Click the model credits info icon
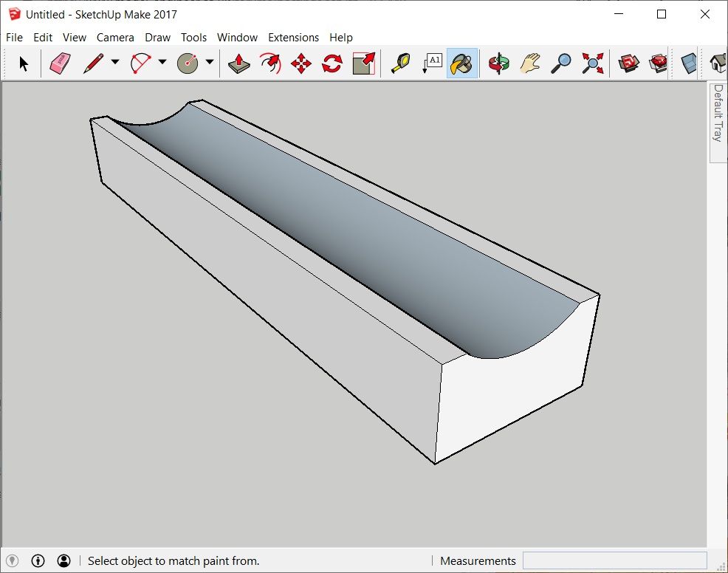 click(38, 560)
